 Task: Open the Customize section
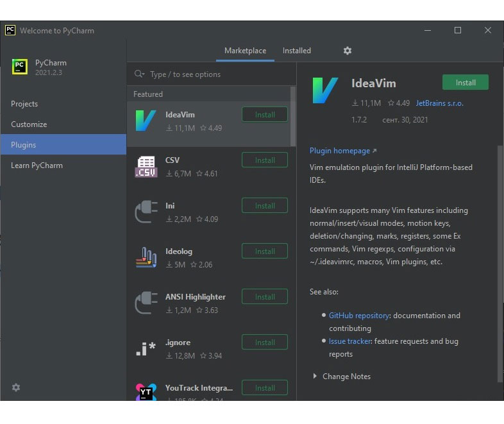coord(63,124)
